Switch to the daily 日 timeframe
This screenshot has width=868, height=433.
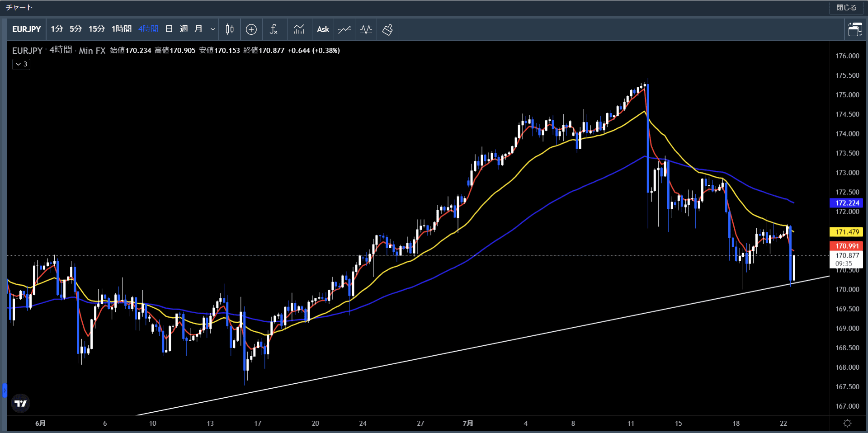(169, 29)
